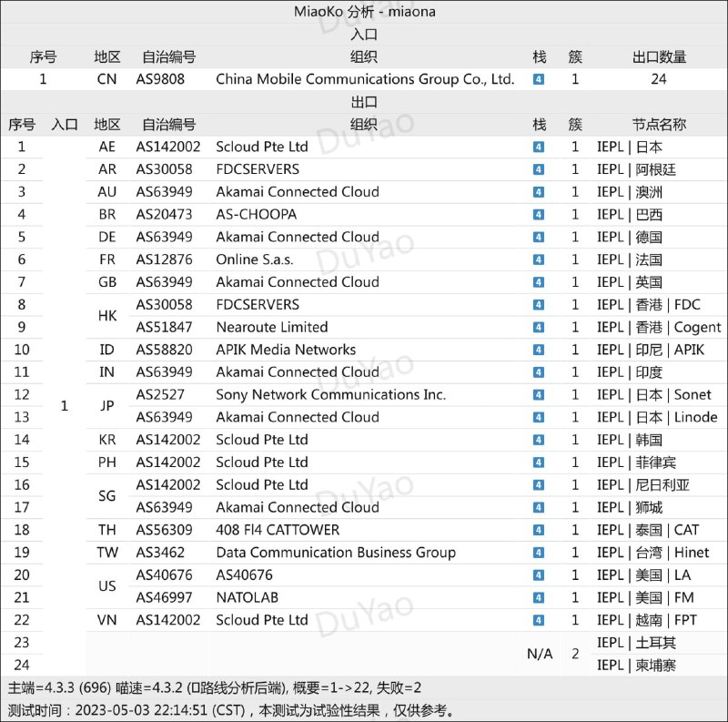Select node name "IEPL | 泰国 | CAT"
The width and height of the screenshot is (728, 722).
pos(648,530)
